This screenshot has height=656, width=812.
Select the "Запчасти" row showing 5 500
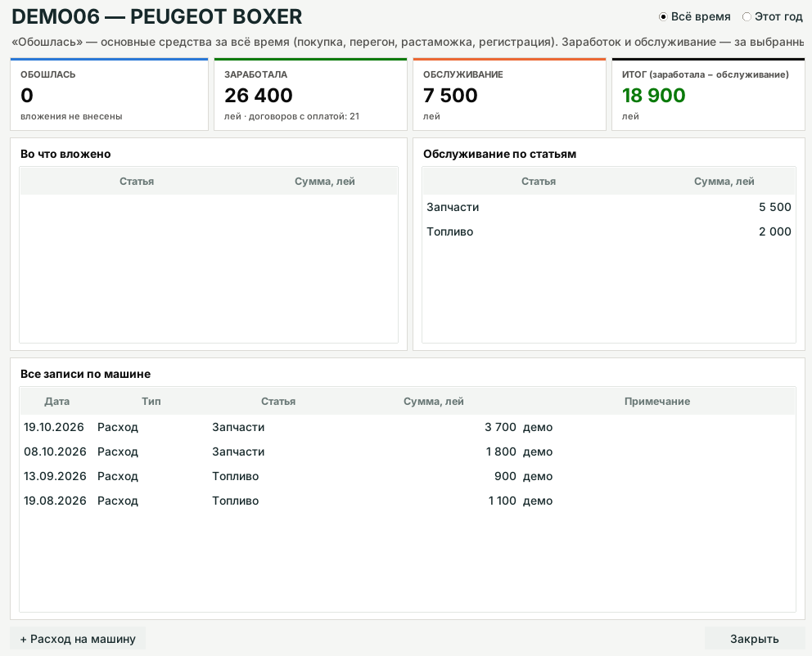point(609,207)
